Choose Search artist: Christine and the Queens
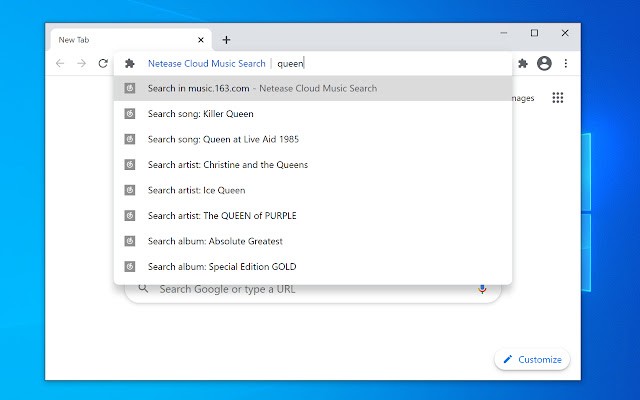Screen dimensions: 640x400 (313, 164)
